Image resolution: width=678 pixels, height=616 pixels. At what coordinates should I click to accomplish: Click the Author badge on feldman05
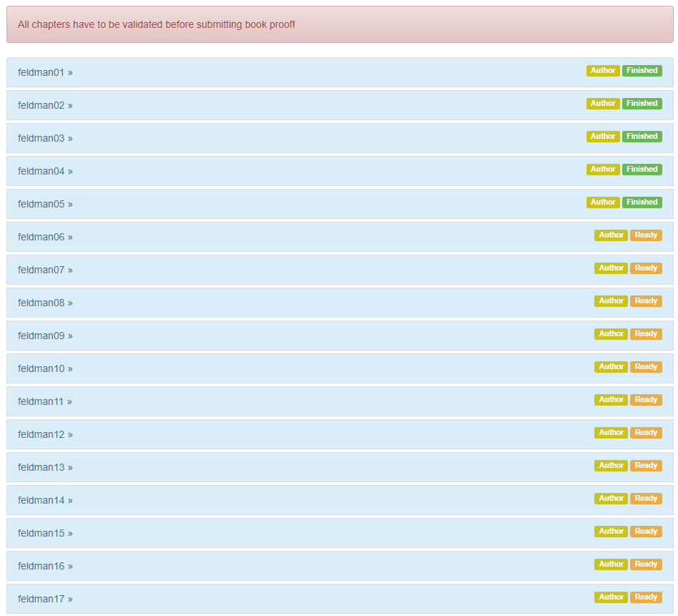coord(603,202)
